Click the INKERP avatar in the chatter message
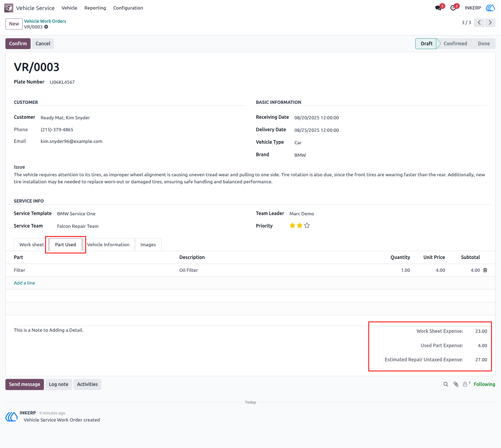The image size is (501, 448). 12,417
